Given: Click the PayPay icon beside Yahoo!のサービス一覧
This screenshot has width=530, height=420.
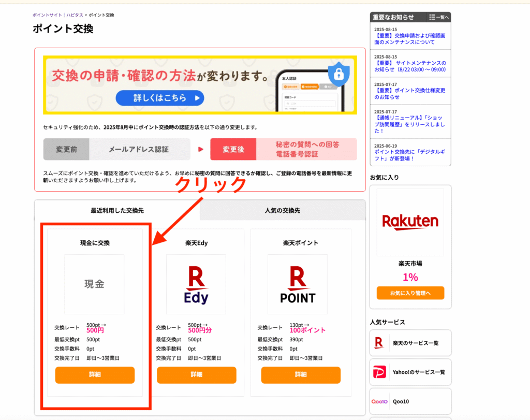Looking at the screenshot, I should pyautogui.click(x=379, y=372).
